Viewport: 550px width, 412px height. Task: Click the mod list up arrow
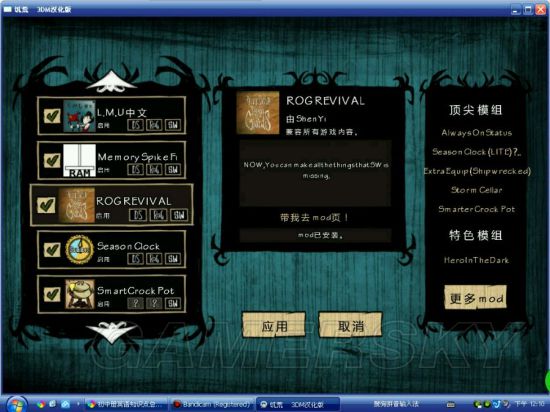[112, 81]
